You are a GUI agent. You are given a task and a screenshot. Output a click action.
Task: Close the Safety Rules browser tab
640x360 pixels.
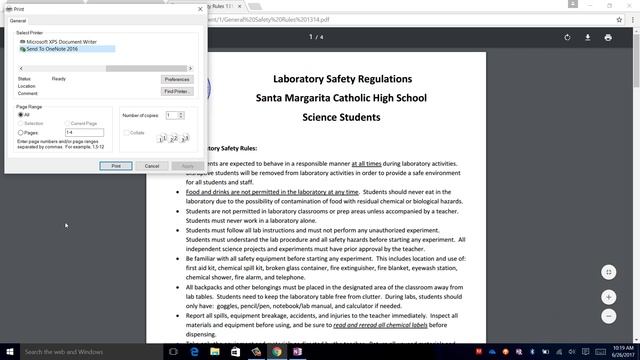tap(240, 7)
